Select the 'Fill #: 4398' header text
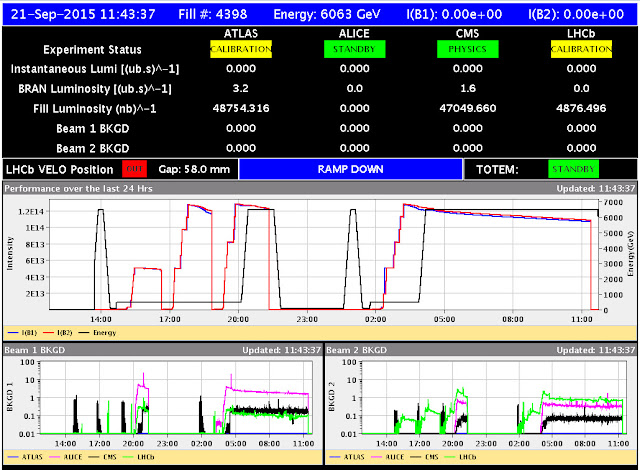The width and height of the screenshot is (640, 470). pyautogui.click(x=213, y=14)
